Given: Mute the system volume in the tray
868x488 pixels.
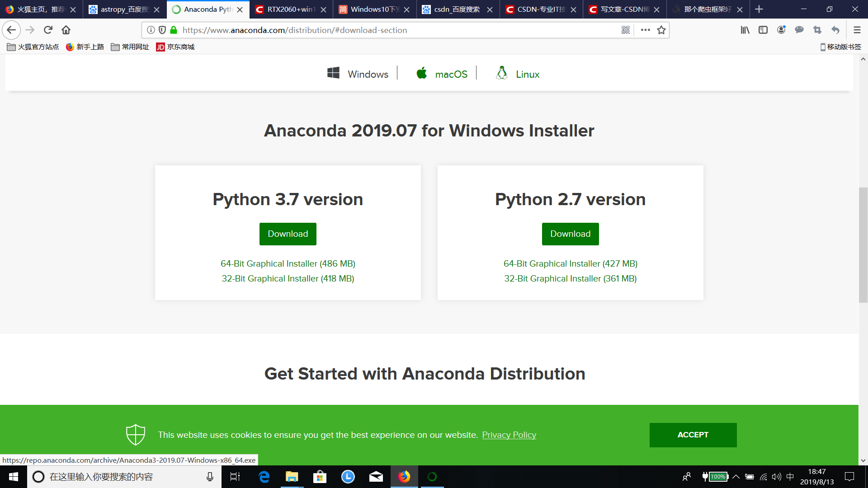Looking at the screenshot, I should pyautogui.click(x=776, y=477).
